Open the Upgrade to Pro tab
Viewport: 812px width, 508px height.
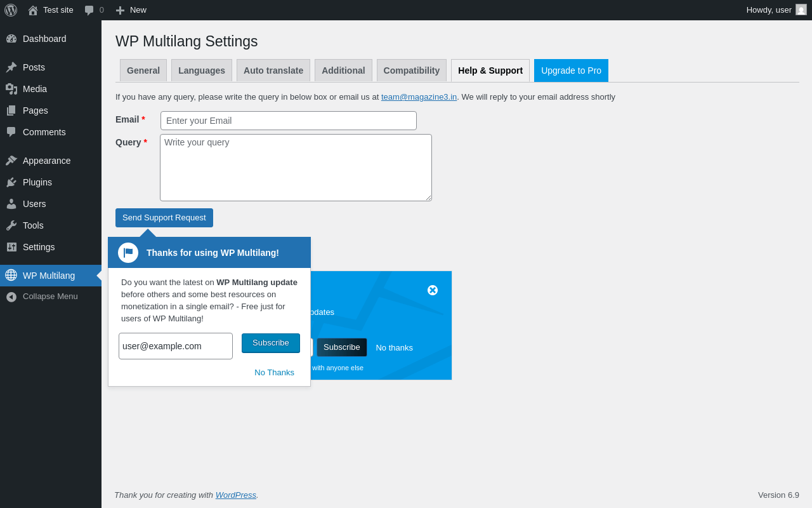571,70
